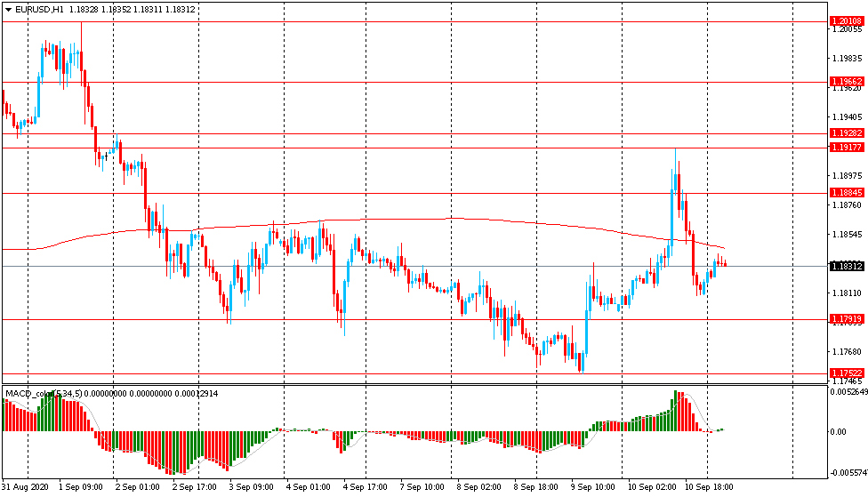The width and height of the screenshot is (868, 497).
Task: Select the 1.18845 red price tag
Action: pyautogui.click(x=846, y=192)
